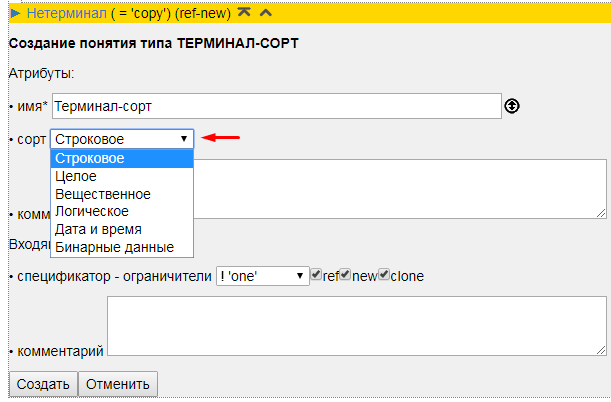Open the ограничители dropdown with ! 'one'
This screenshot has height=402, width=611.
click(262, 276)
